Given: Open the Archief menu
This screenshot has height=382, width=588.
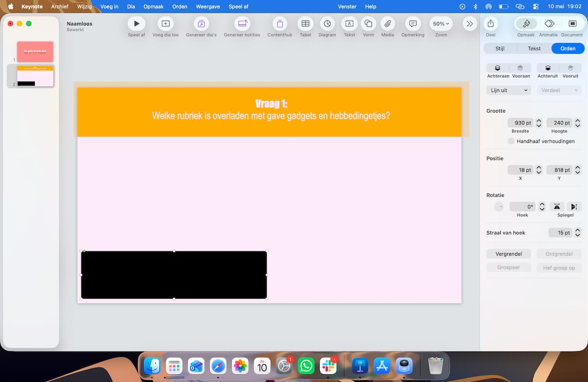Looking at the screenshot, I should pos(60,6).
